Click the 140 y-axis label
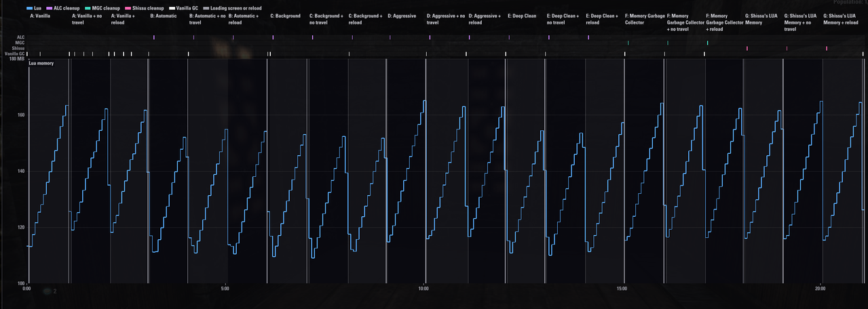 point(21,171)
